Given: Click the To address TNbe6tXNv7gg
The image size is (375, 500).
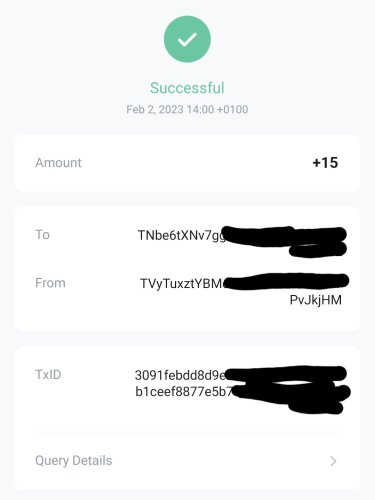Looking at the screenshot, I should coord(182,235).
